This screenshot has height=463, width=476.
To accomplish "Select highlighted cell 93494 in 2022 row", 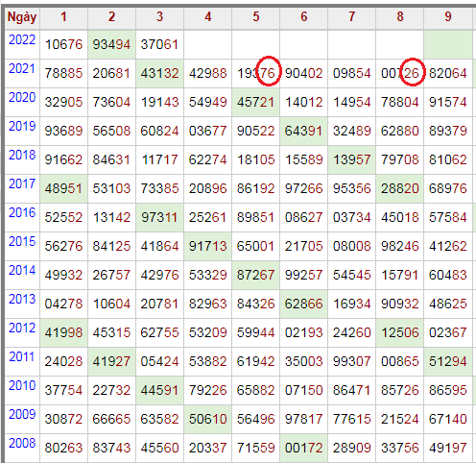I will click(111, 44).
